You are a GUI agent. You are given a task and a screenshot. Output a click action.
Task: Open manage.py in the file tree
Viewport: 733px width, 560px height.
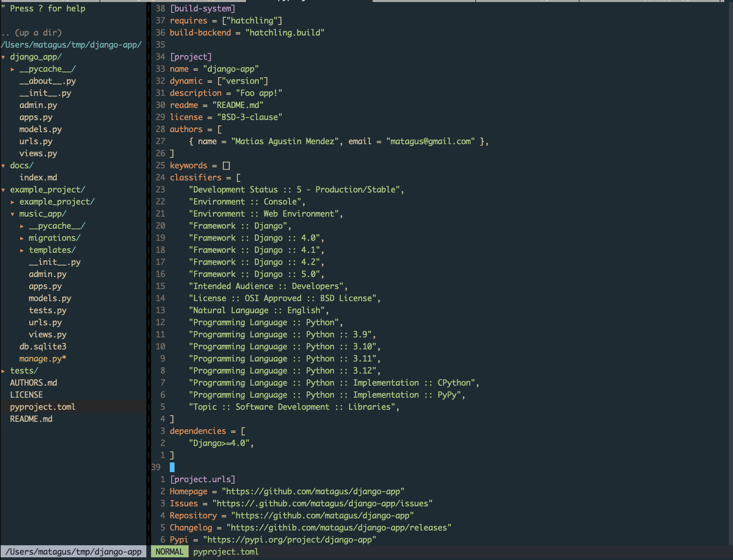pyautogui.click(x=43, y=359)
